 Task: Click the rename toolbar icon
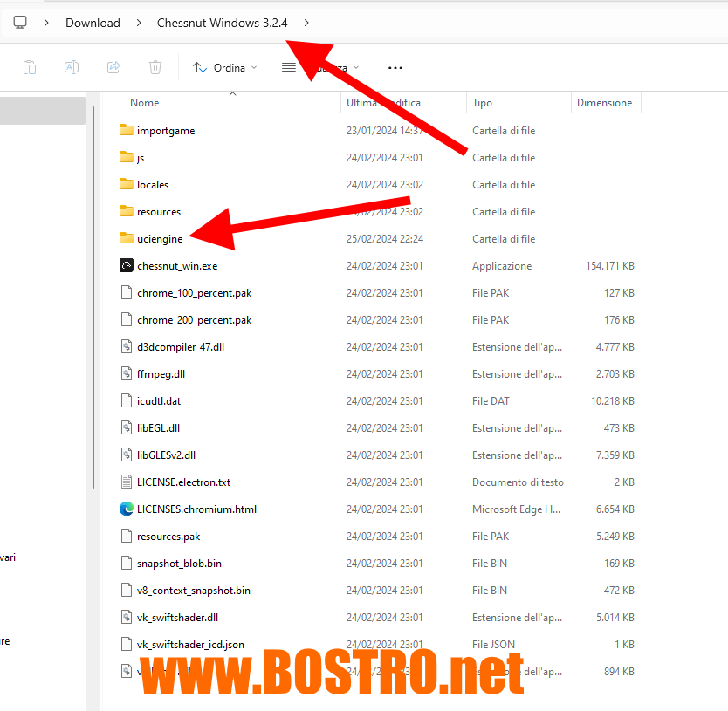[72, 68]
